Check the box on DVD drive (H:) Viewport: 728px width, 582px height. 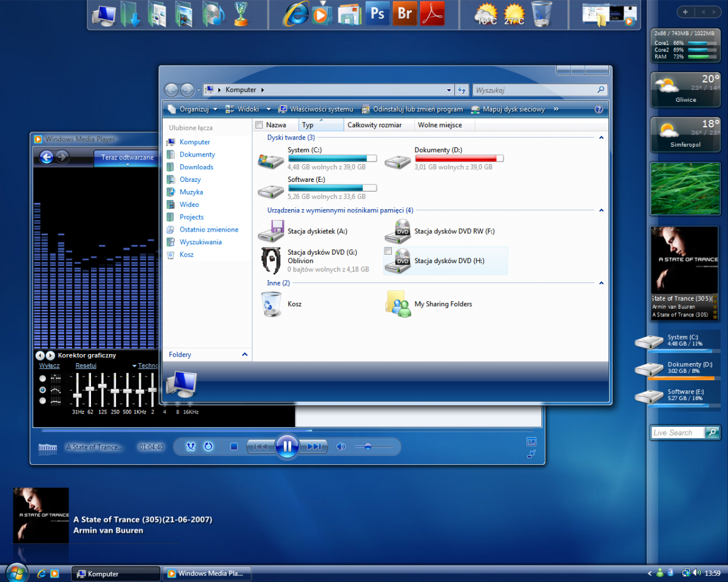[x=388, y=251]
